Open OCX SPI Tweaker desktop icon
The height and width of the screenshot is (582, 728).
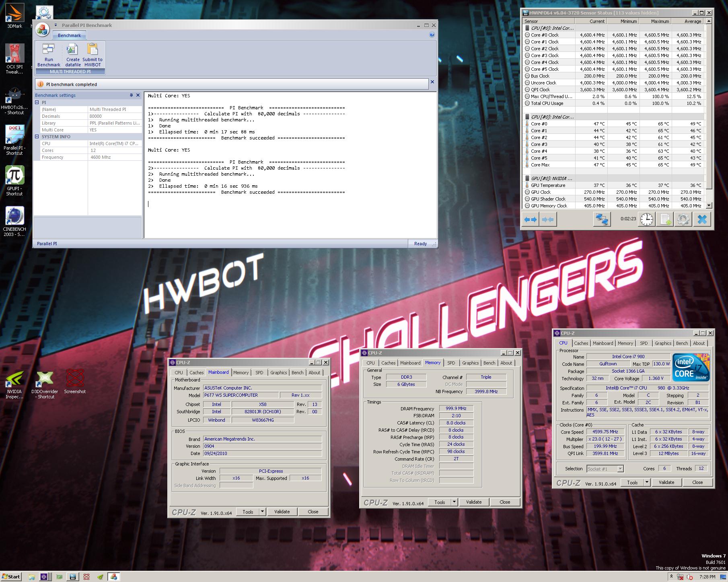click(x=14, y=59)
